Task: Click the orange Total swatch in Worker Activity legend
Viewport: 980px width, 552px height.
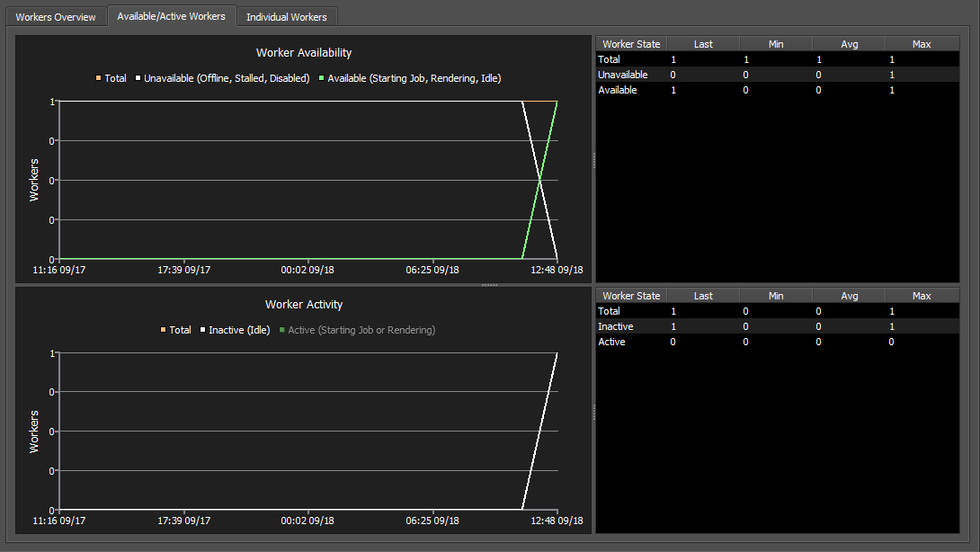Action: 163,330
